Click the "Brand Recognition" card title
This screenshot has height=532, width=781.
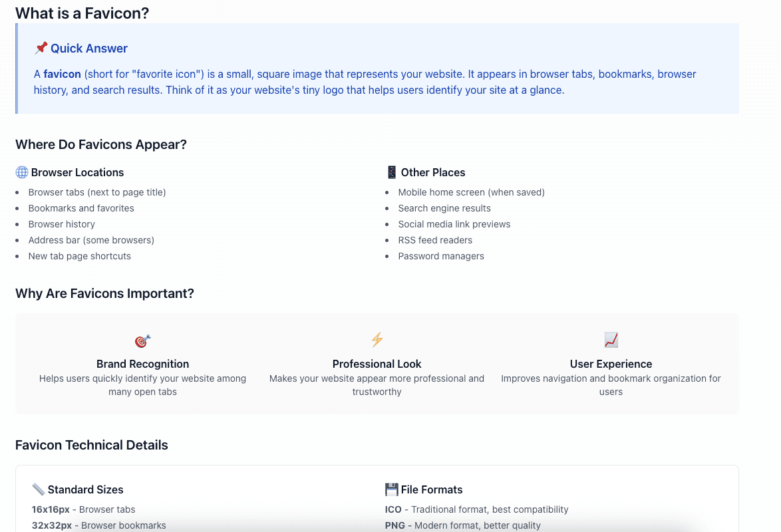click(x=143, y=364)
